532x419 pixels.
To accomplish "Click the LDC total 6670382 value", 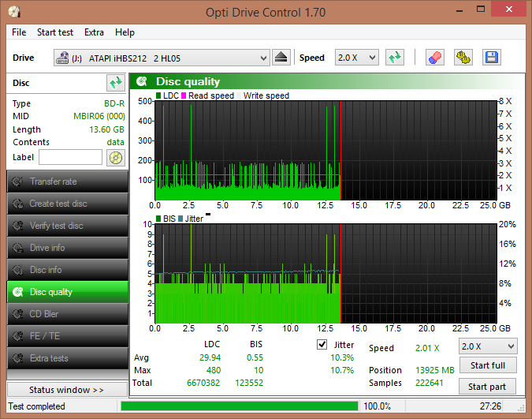I will pos(203,383).
